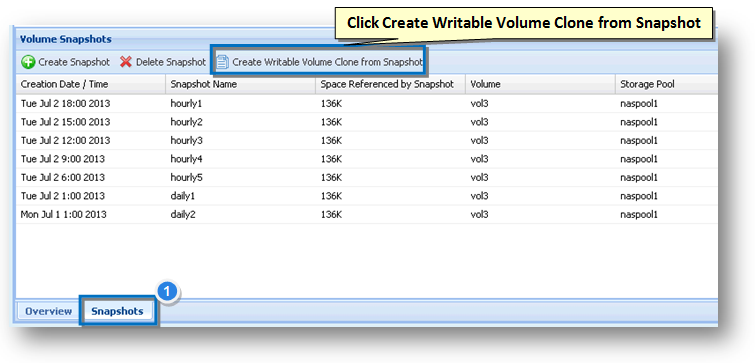This screenshot has width=755, height=363.
Task: Click the Tue Jul 2 9:00 2013 date cell
Action: pos(91,159)
